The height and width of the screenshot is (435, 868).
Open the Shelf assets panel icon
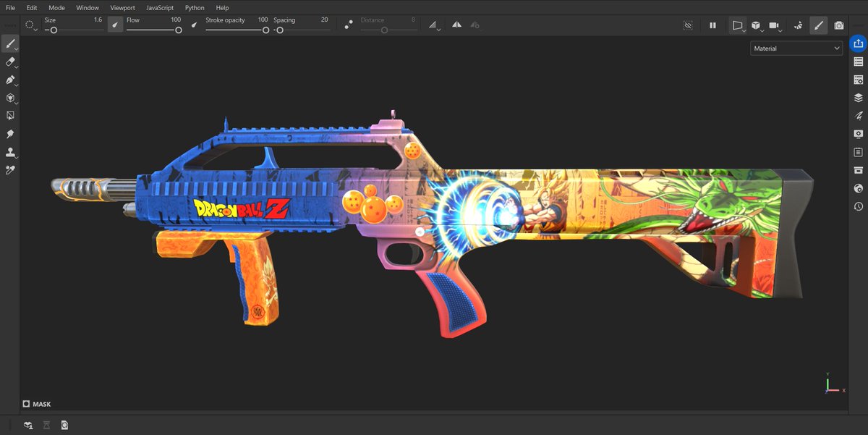coord(859,170)
